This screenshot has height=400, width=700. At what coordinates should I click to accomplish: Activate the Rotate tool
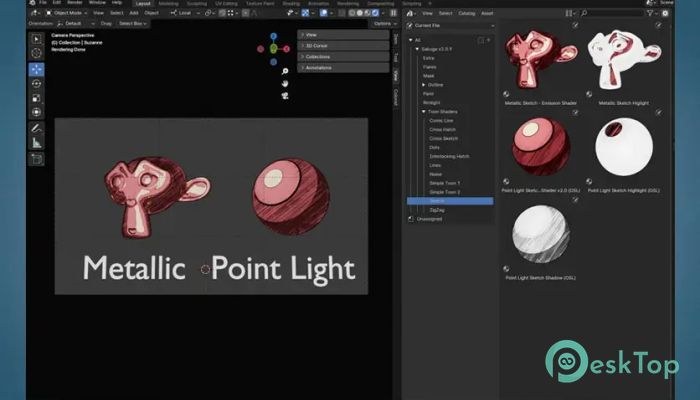click(37, 83)
